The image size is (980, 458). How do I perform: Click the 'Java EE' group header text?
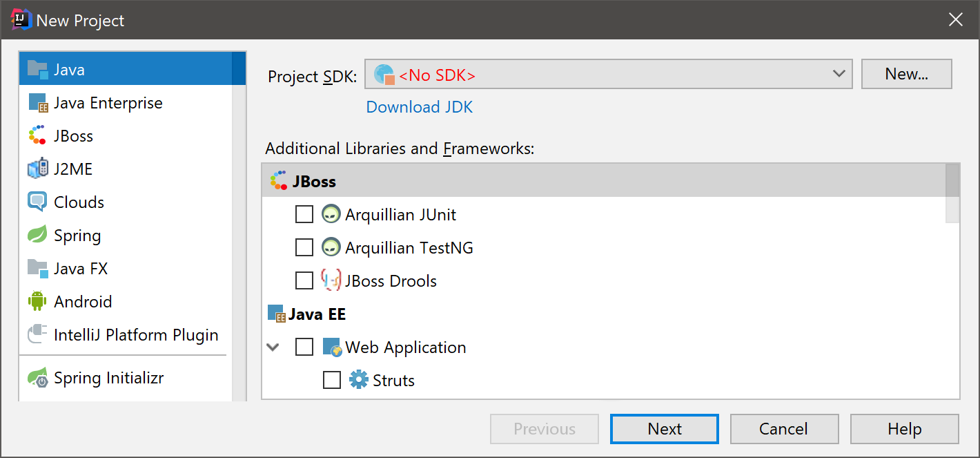tap(317, 314)
